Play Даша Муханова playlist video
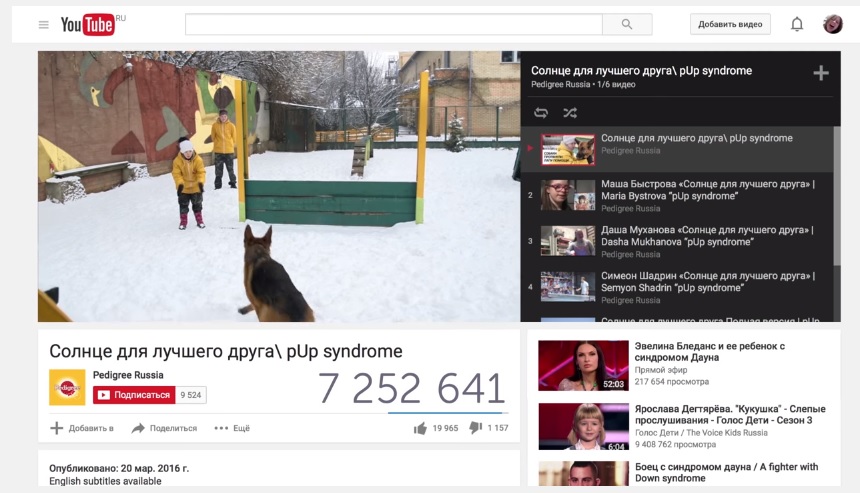The image size is (860, 493). pyautogui.click(x=677, y=241)
